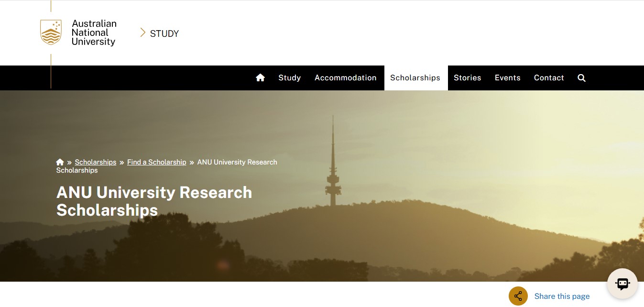Screen dimensions: 644x307
Task: Follow the Find a Scholarship breadcrumb link
Action: coord(157,162)
